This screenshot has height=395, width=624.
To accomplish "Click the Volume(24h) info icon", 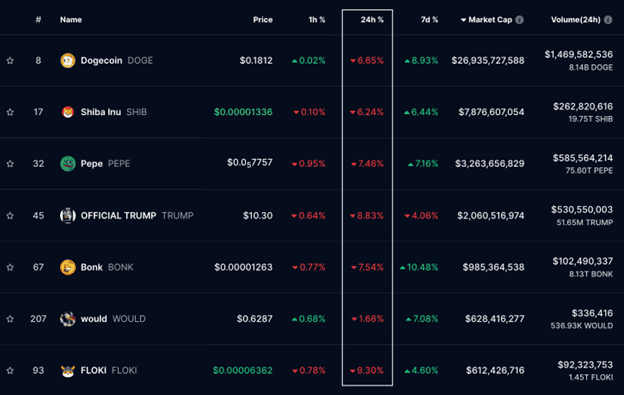I will pyautogui.click(x=608, y=20).
